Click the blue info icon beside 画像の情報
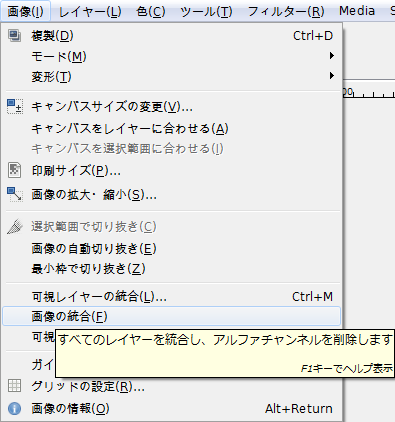The image size is (395, 422). [x=14, y=408]
